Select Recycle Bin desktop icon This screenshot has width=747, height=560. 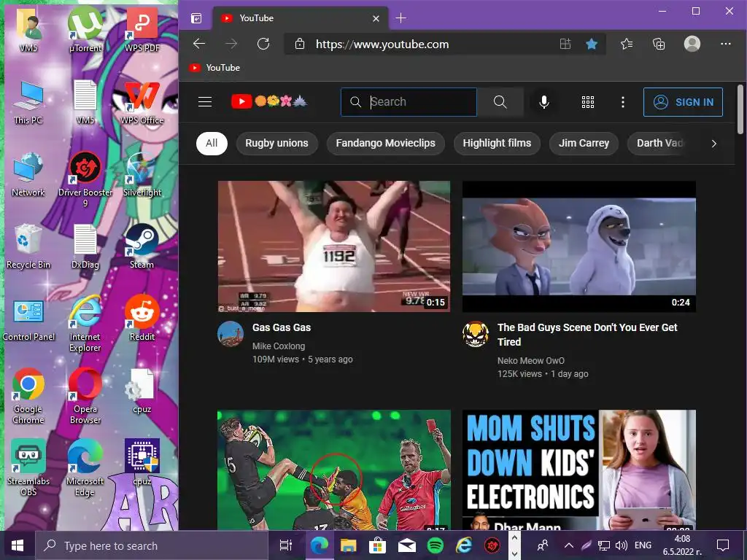point(28,246)
